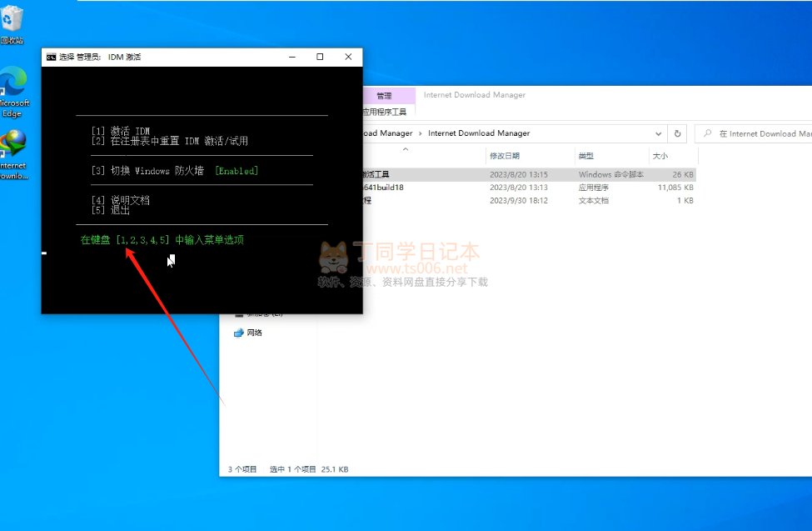Click the command prompt title bar icon
This screenshot has height=531, width=812.
point(51,57)
